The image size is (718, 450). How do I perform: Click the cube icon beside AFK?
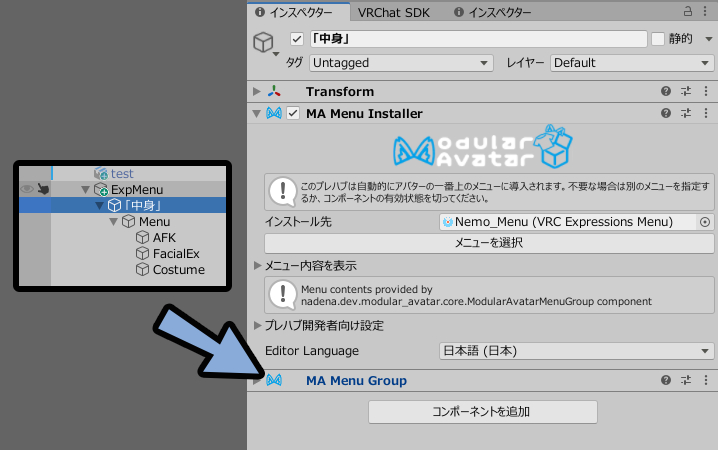[142, 238]
